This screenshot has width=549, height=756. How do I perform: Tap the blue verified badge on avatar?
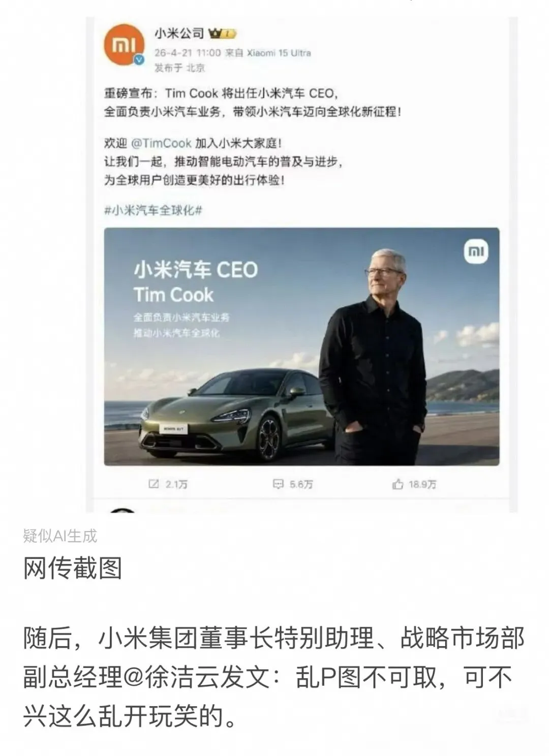[x=139, y=60]
